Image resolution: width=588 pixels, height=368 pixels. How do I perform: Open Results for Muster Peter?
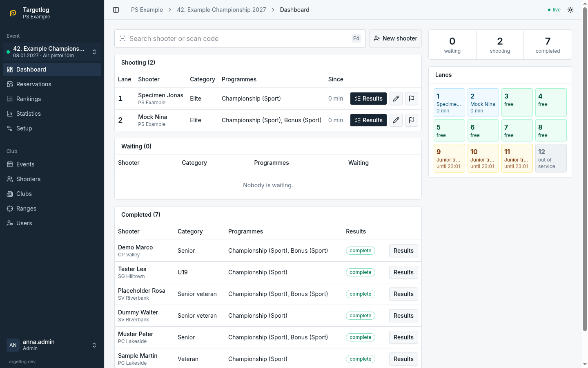[403, 337]
